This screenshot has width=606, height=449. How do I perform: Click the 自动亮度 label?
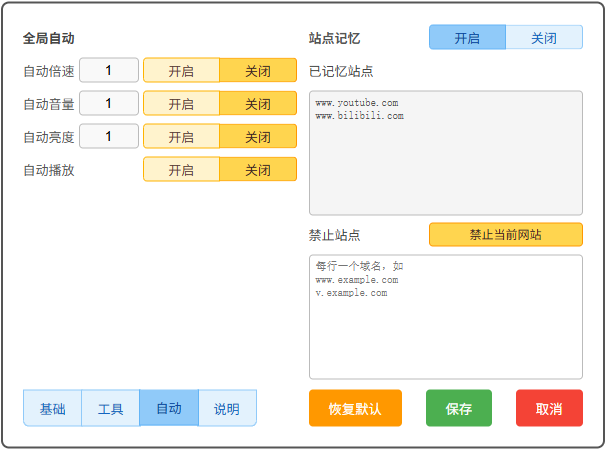coord(49,137)
